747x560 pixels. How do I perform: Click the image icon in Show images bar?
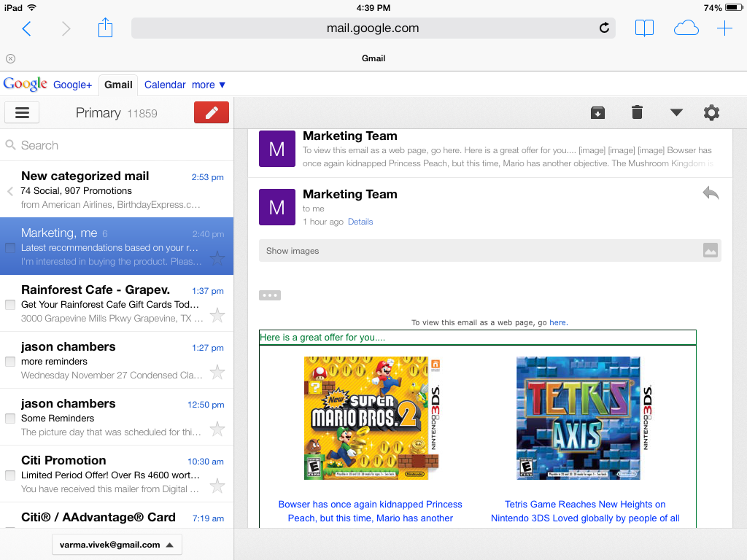pyautogui.click(x=711, y=250)
